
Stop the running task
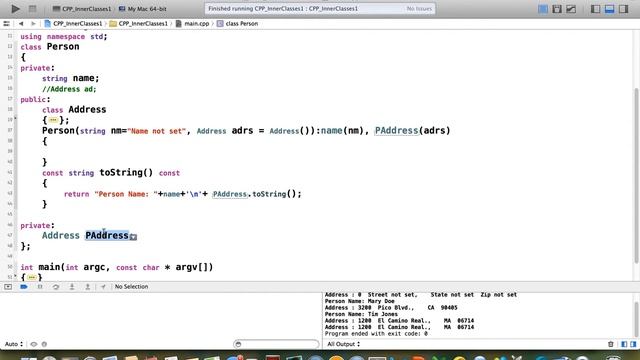point(32,9)
